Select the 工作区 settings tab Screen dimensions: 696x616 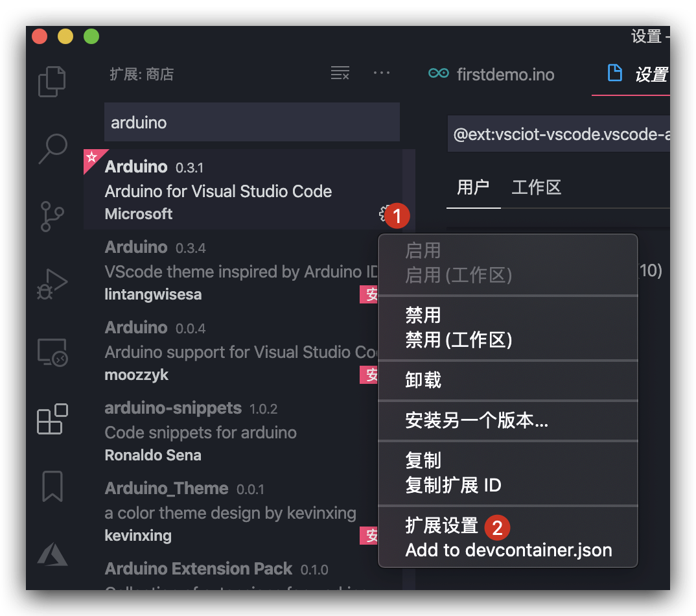[536, 187]
